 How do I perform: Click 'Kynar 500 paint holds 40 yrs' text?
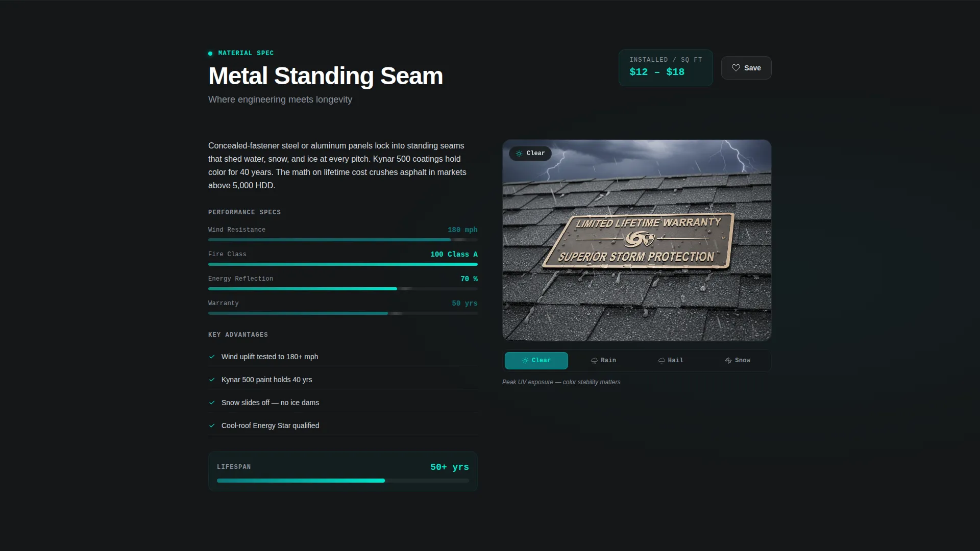(x=266, y=380)
